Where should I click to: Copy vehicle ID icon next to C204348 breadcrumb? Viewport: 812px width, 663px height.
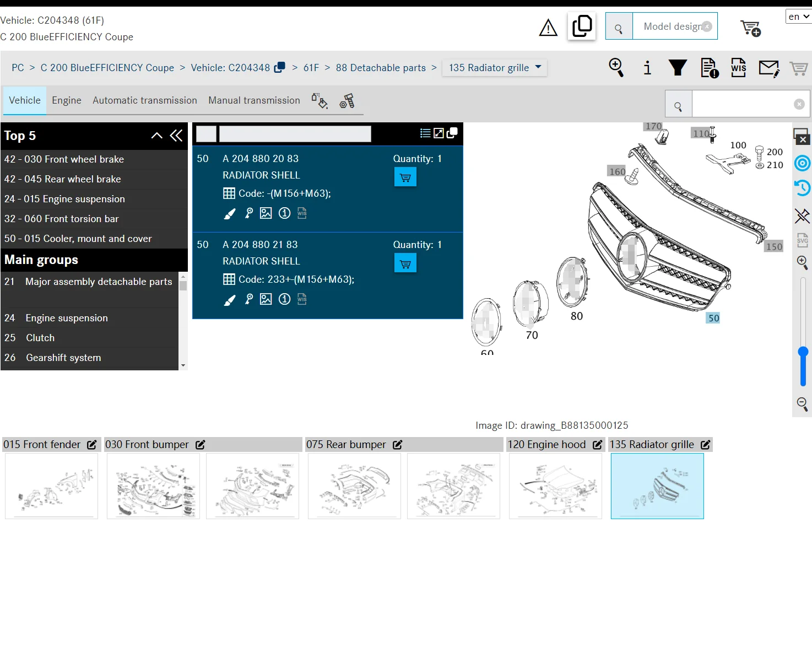[x=280, y=67]
